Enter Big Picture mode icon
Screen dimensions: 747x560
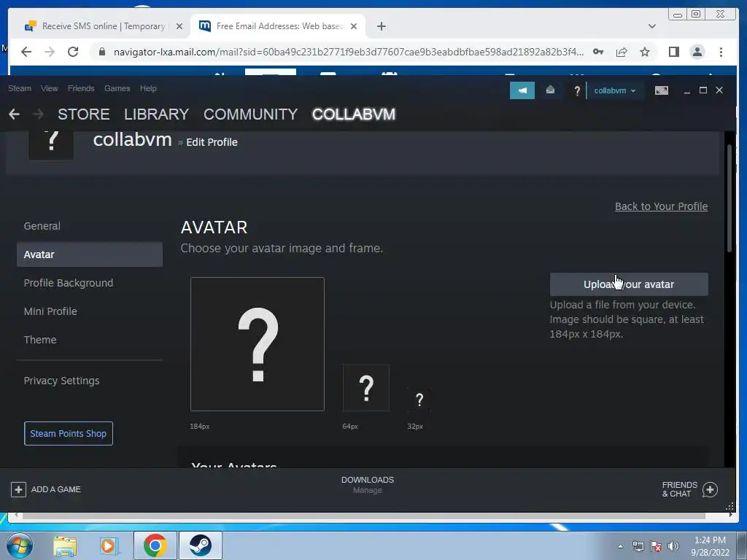[x=661, y=90]
